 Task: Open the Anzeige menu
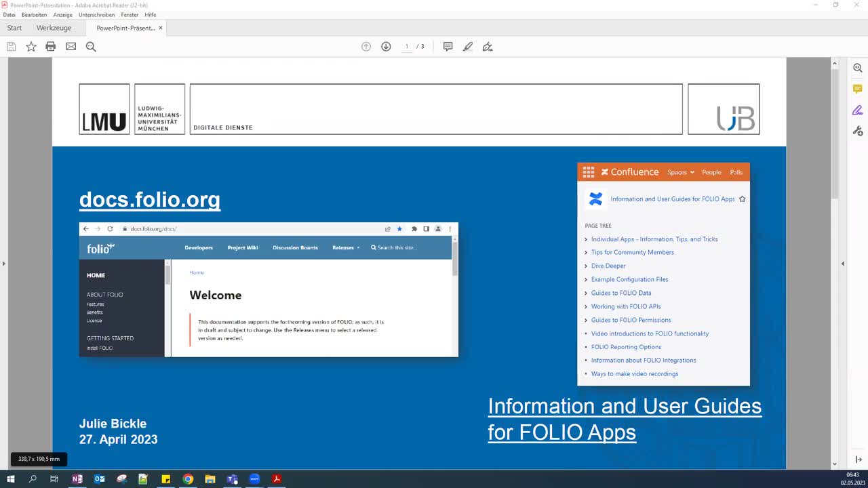coord(63,15)
